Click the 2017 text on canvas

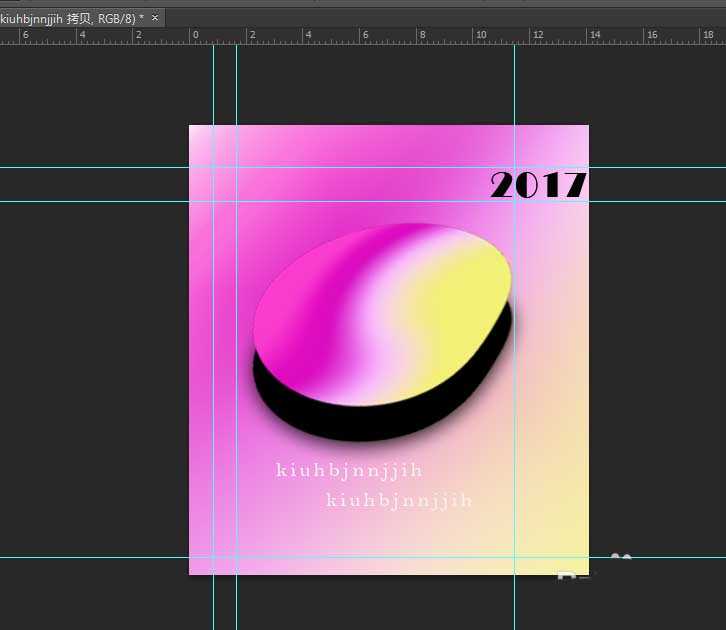click(x=538, y=185)
